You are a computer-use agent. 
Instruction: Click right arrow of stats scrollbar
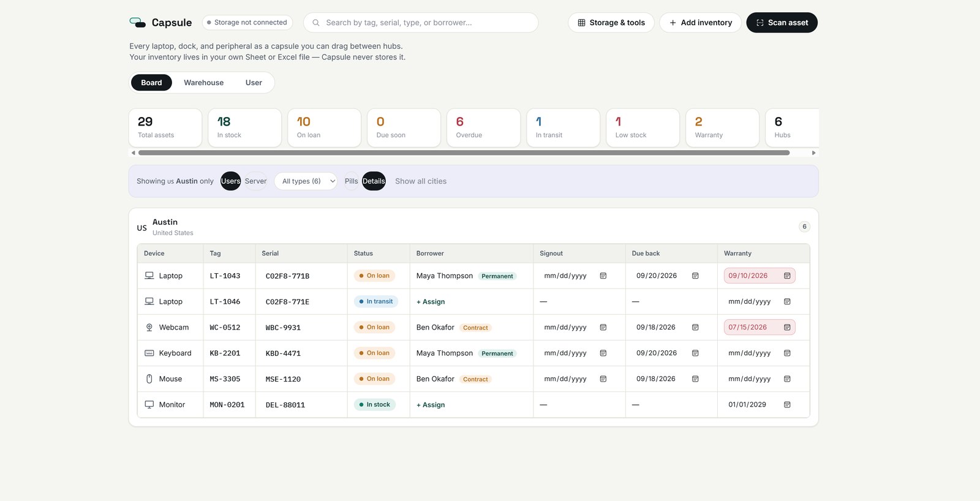click(x=813, y=153)
